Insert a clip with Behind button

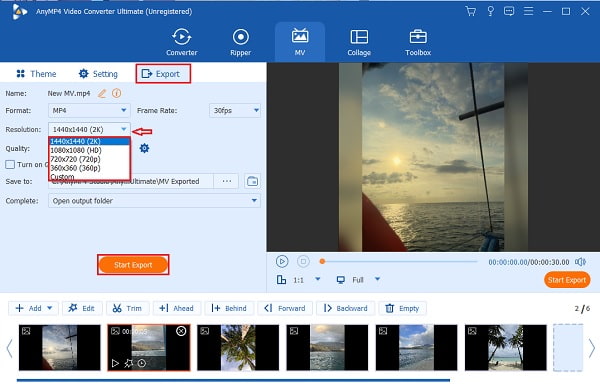pos(229,308)
